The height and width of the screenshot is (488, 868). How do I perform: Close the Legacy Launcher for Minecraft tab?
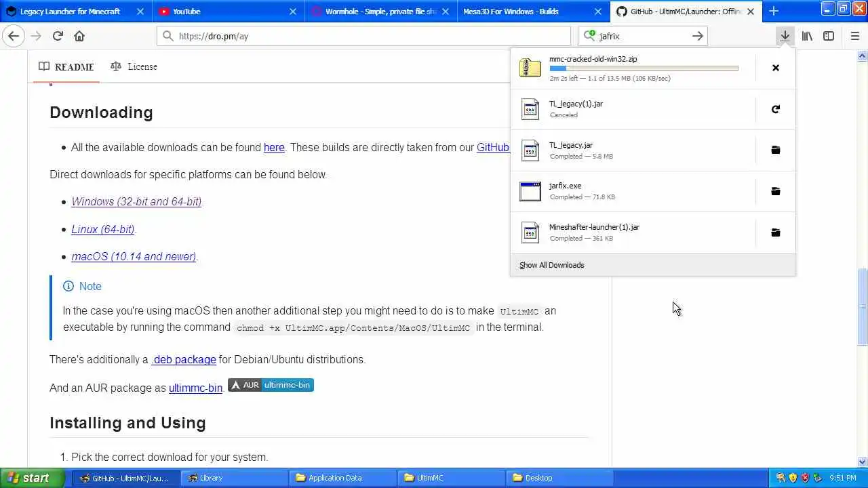pos(140,12)
